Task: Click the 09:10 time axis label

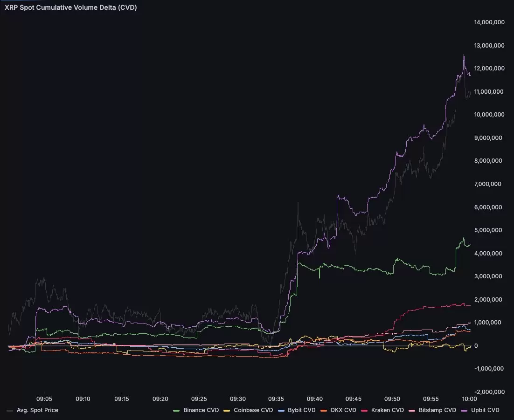Action: tap(83, 399)
